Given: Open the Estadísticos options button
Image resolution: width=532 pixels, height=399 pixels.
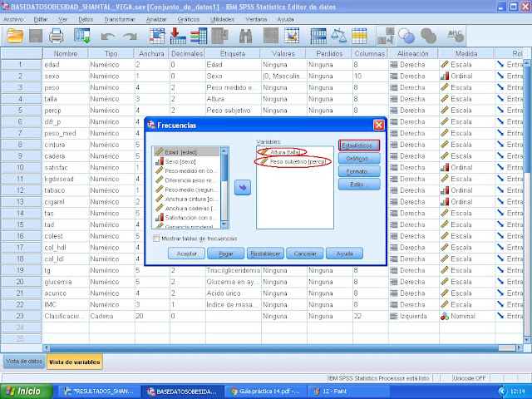Looking at the screenshot, I should (x=359, y=145).
